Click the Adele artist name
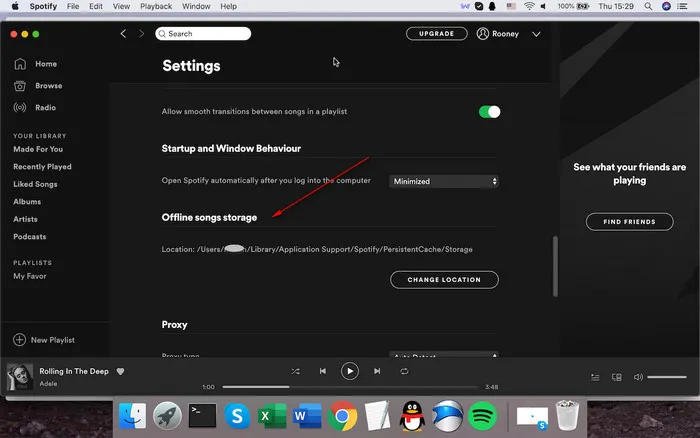The height and width of the screenshot is (438, 700). [x=48, y=384]
